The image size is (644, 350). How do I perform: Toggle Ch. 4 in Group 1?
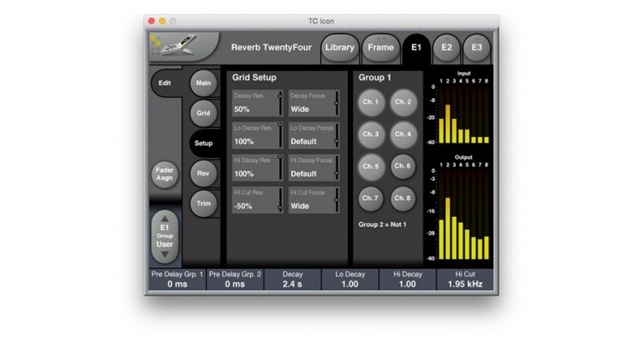[x=403, y=134]
